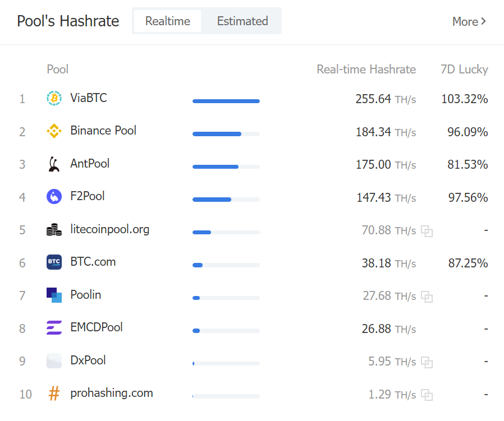
Task: Click the Poolin squares logo icon
Action: pos(54,295)
